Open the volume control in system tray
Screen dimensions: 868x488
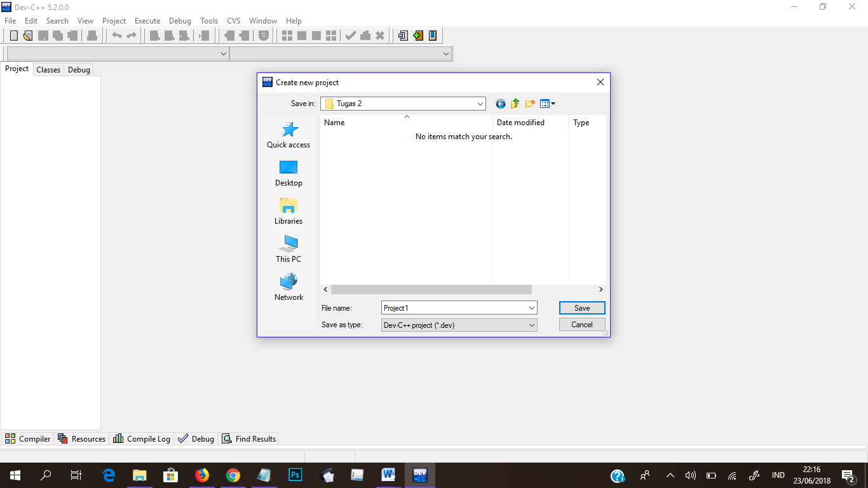[691, 475]
